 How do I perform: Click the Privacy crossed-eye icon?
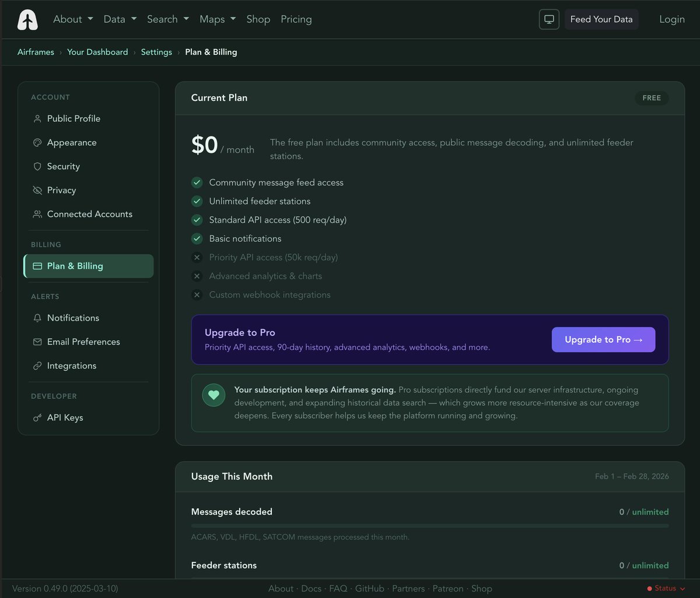[37, 191]
